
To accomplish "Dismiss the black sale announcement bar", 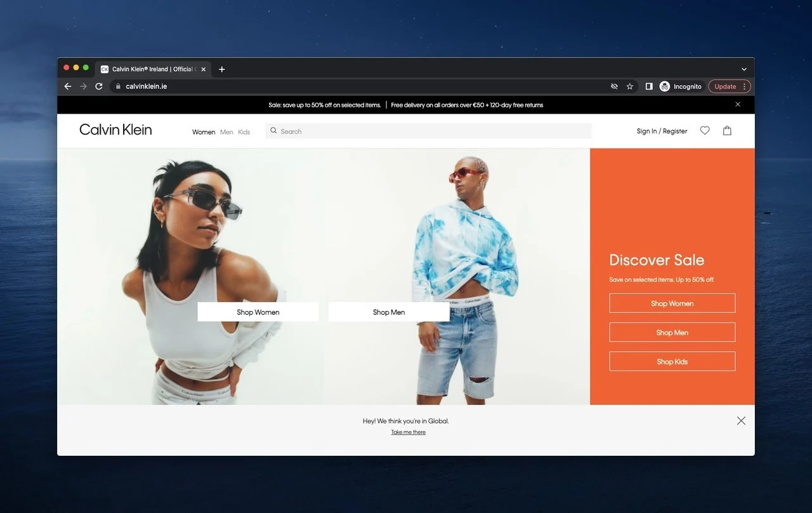I will point(738,104).
